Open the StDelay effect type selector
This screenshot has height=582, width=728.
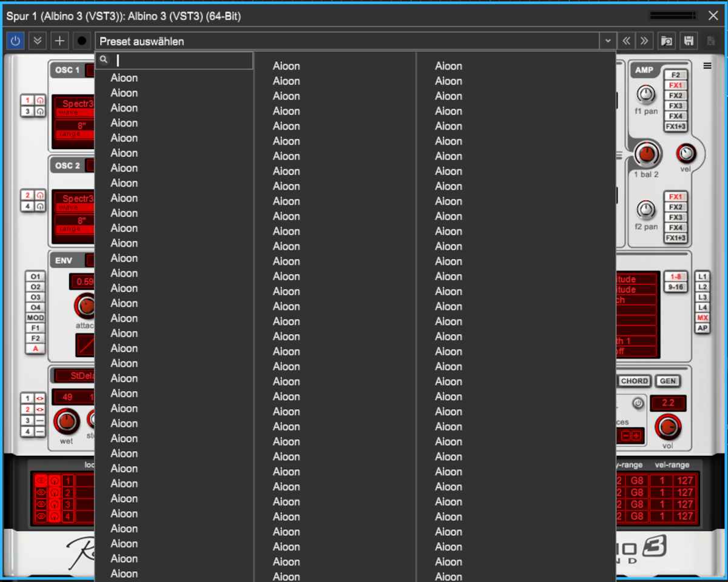[75, 376]
